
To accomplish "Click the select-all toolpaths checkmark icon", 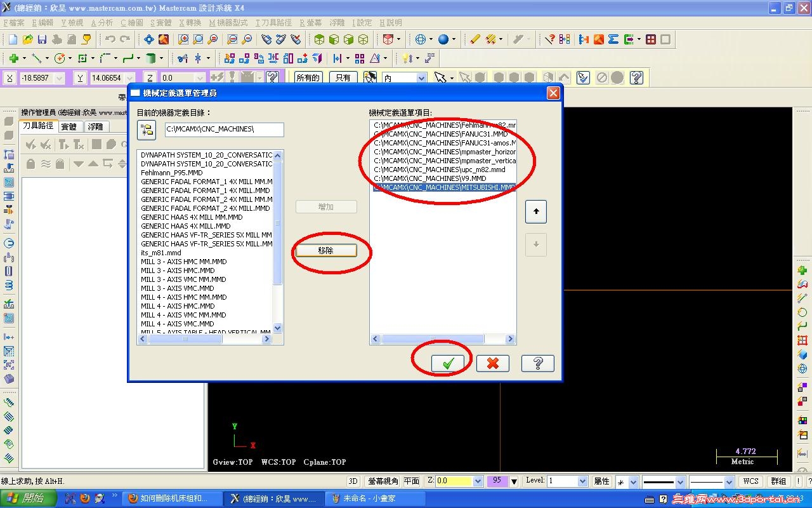I will (31, 145).
